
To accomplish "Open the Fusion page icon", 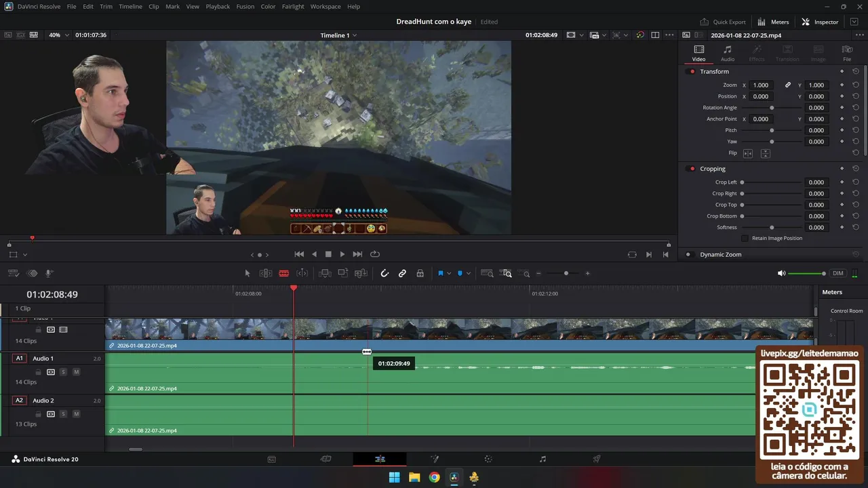I will click(435, 459).
